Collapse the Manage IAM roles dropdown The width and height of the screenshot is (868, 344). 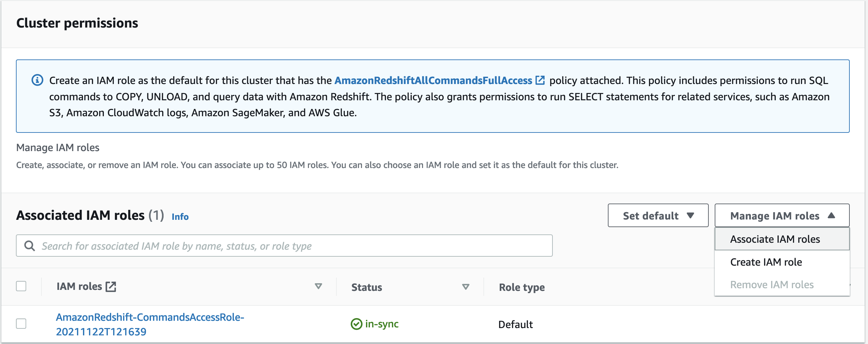[x=782, y=215]
